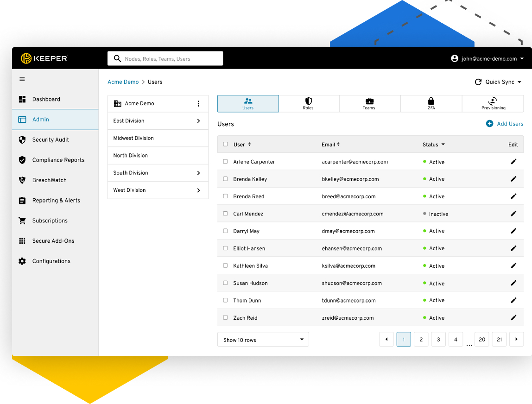Image resolution: width=532 pixels, height=404 pixels.
Task: Open the Show 10 rows dropdown
Action: click(x=263, y=340)
